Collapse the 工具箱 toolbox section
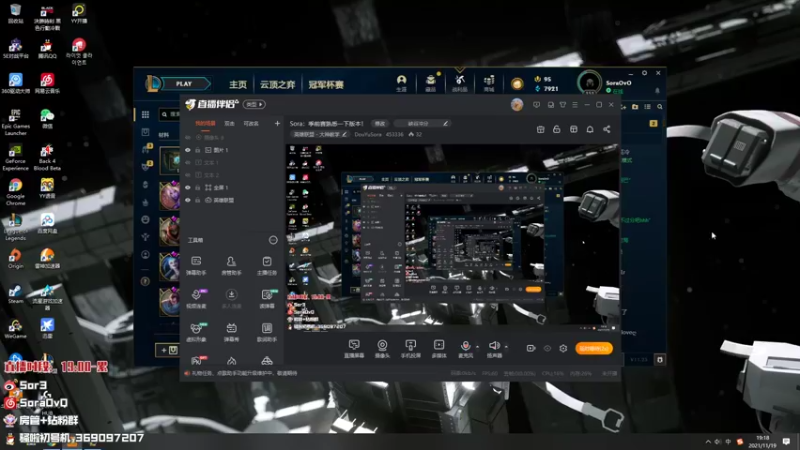This screenshot has width=800, height=450. (273, 240)
